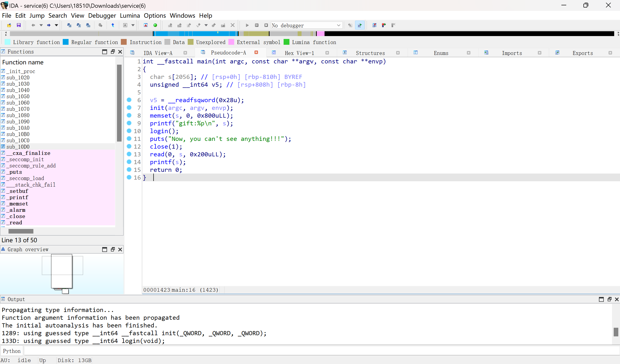Click the red warning triangle icon
The width and height of the screenshot is (620, 364).
tap(146, 25)
